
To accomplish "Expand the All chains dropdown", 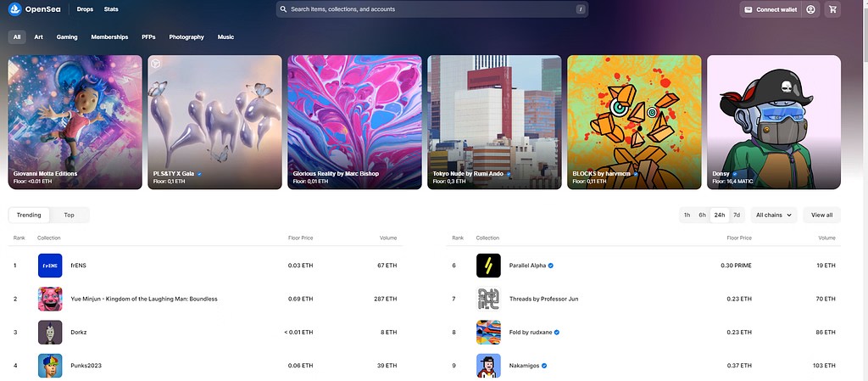I will pyautogui.click(x=774, y=215).
